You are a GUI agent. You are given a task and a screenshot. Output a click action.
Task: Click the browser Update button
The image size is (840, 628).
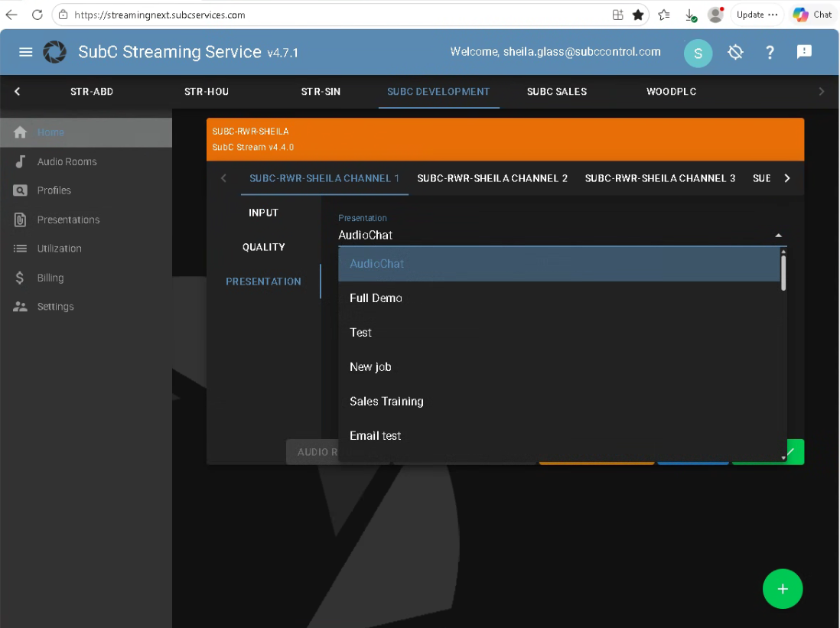click(757, 15)
